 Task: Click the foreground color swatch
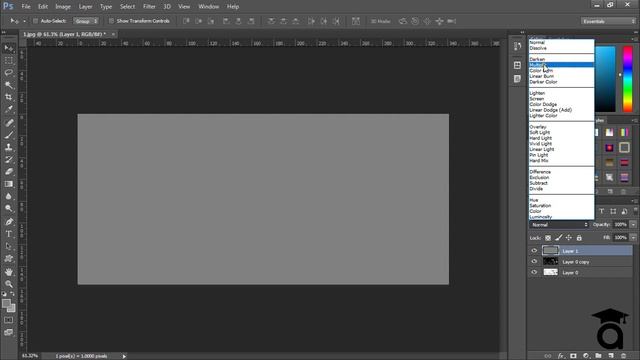click(x=6, y=304)
